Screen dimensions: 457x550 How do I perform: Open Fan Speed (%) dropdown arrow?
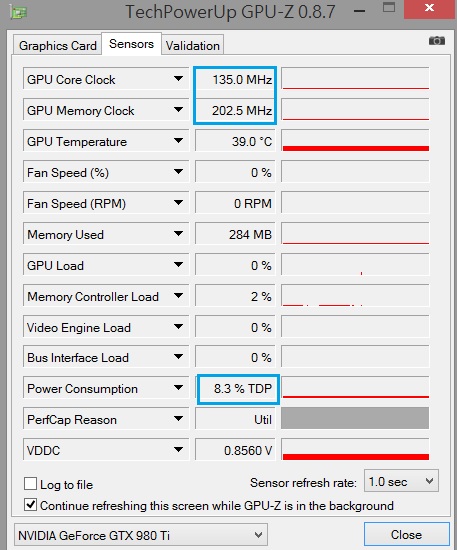179,172
